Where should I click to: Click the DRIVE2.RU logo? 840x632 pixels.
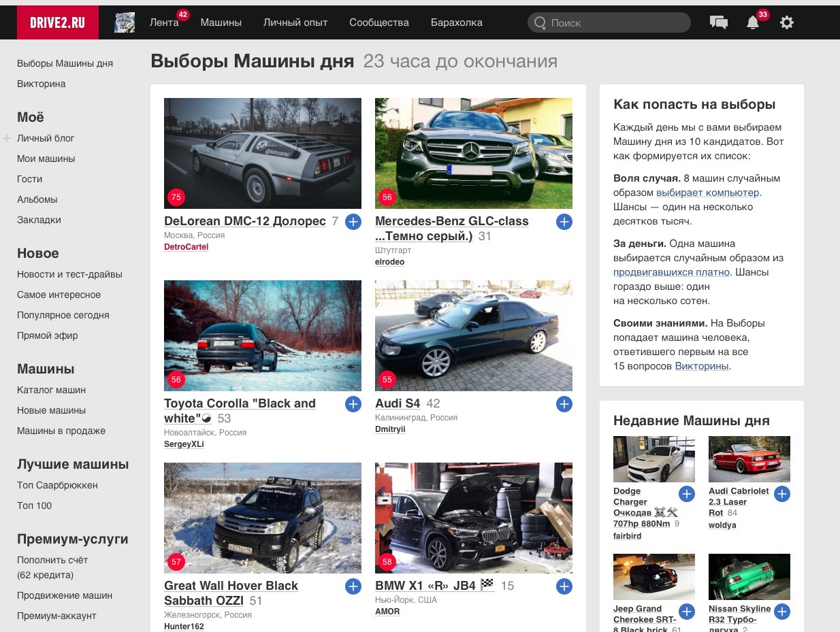coord(58,22)
